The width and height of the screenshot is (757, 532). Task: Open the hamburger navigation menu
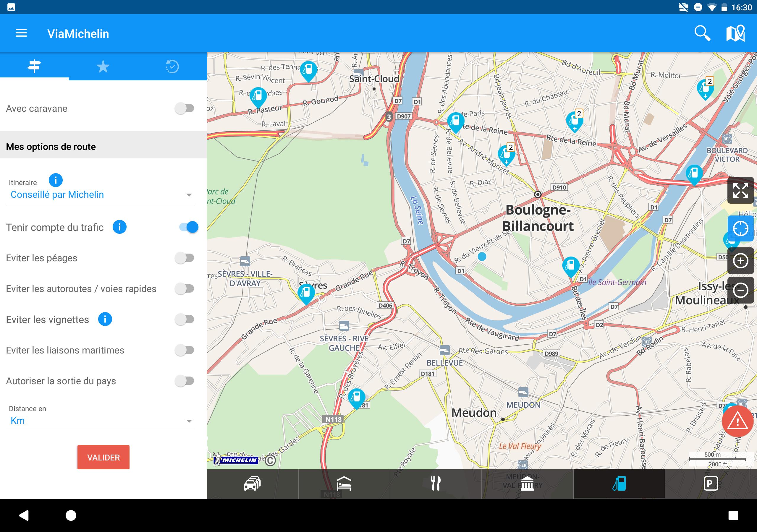21,33
